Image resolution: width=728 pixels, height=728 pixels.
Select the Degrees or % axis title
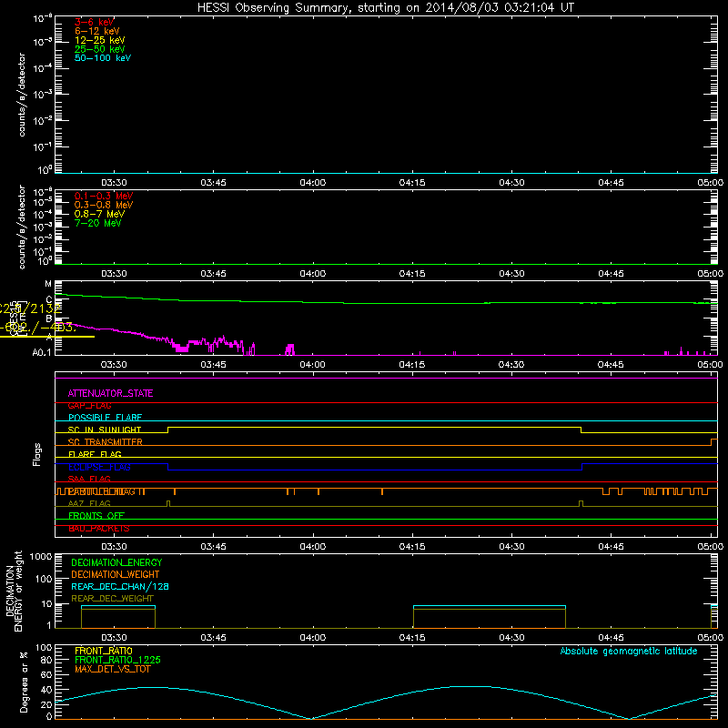[24, 682]
